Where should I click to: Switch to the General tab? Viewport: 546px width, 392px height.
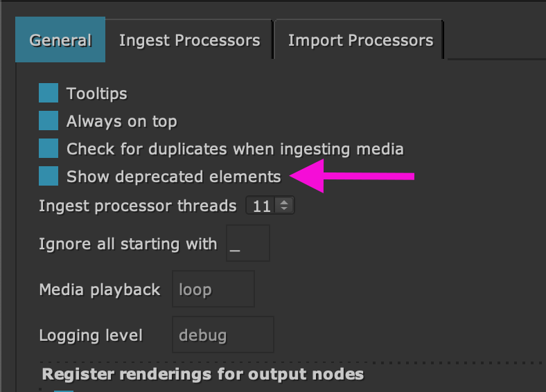[60, 40]
